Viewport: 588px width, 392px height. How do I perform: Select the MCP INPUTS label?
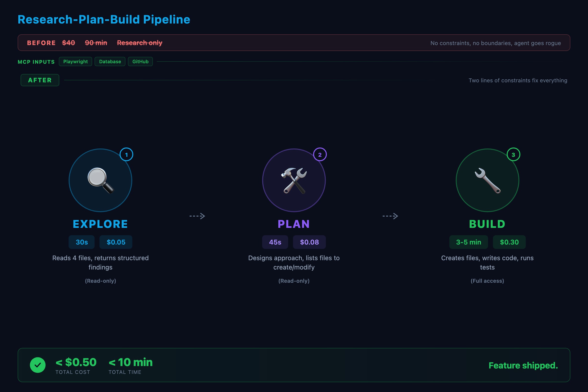pos(36,62)
